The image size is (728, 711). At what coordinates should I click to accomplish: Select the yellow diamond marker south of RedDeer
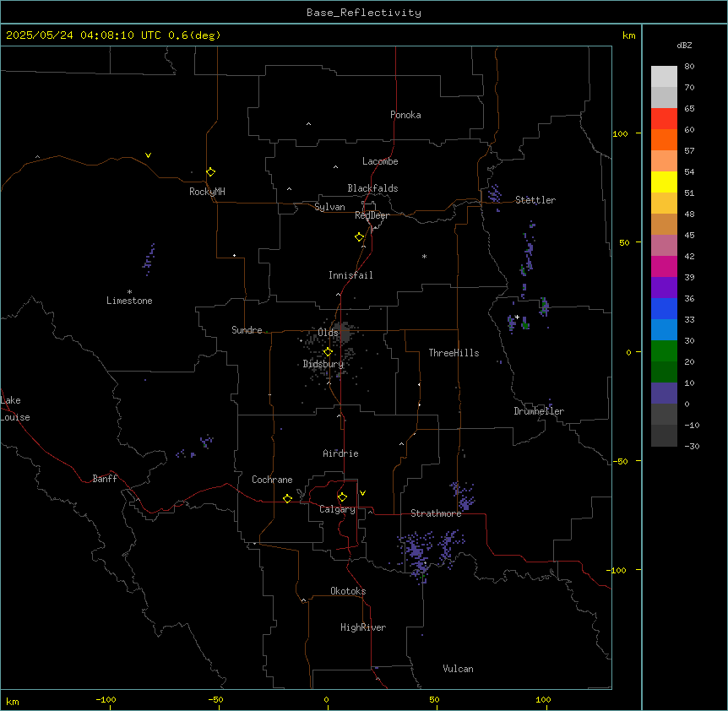(359, 236)
